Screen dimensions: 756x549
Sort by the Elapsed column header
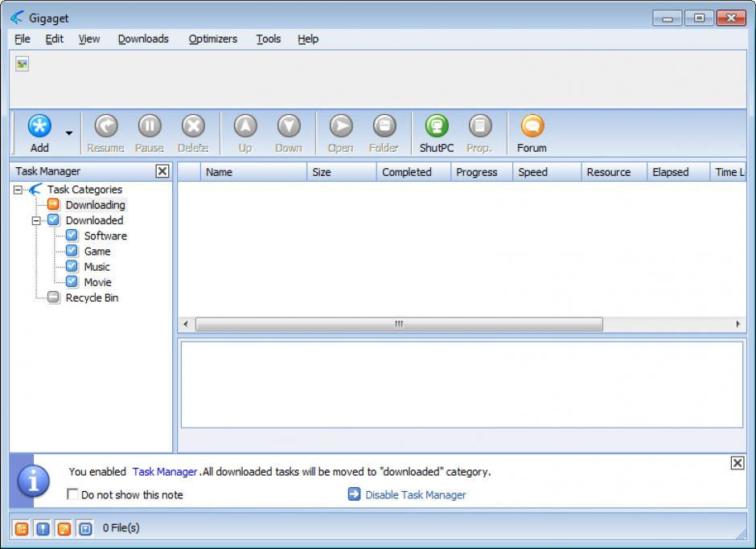[678, 172]
